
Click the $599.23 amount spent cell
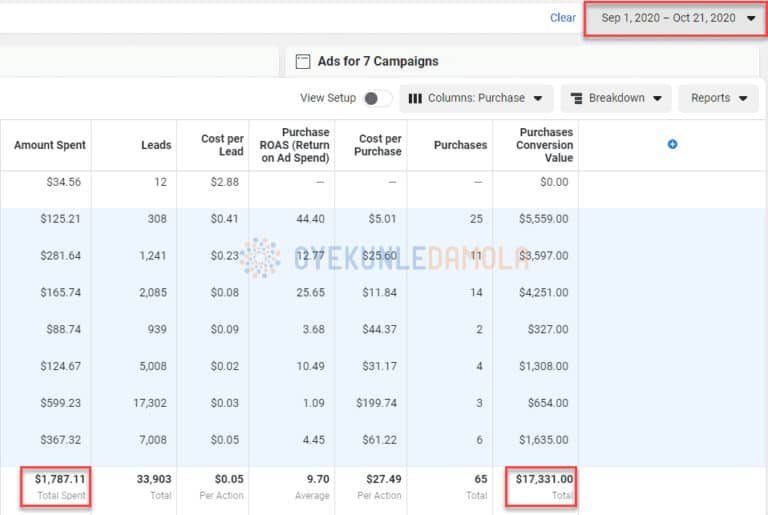pos(60,403)
